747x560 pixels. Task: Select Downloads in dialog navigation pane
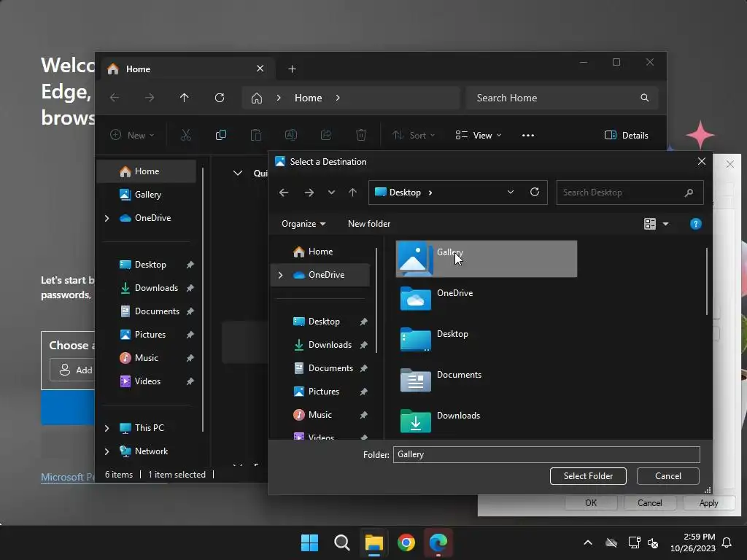pos(320,345)
